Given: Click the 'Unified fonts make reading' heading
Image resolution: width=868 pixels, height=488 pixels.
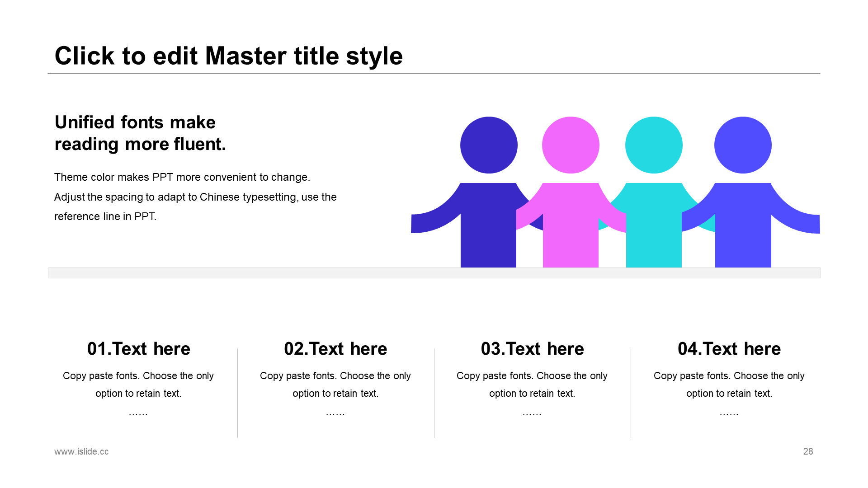Looking at the screenshot, I should (140, 133).
